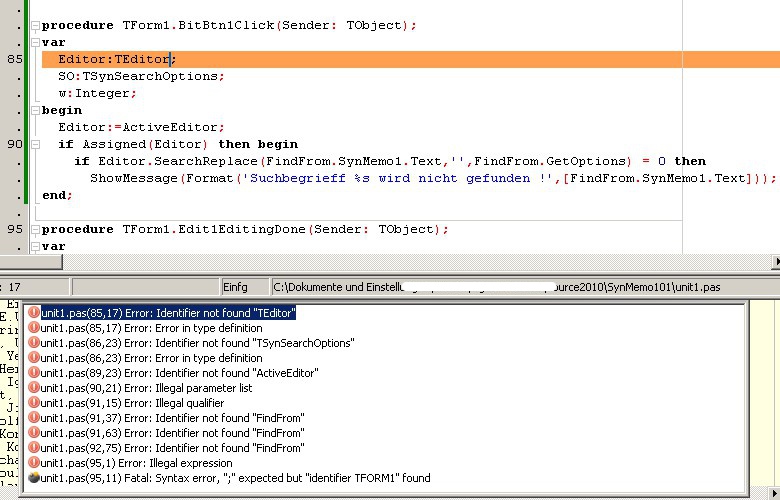The height and width of the screenshot is (500, 780).
Task: Collapse the TForm1.Edit1EditingDone procedure fold marker
Action: pos(35,229)
